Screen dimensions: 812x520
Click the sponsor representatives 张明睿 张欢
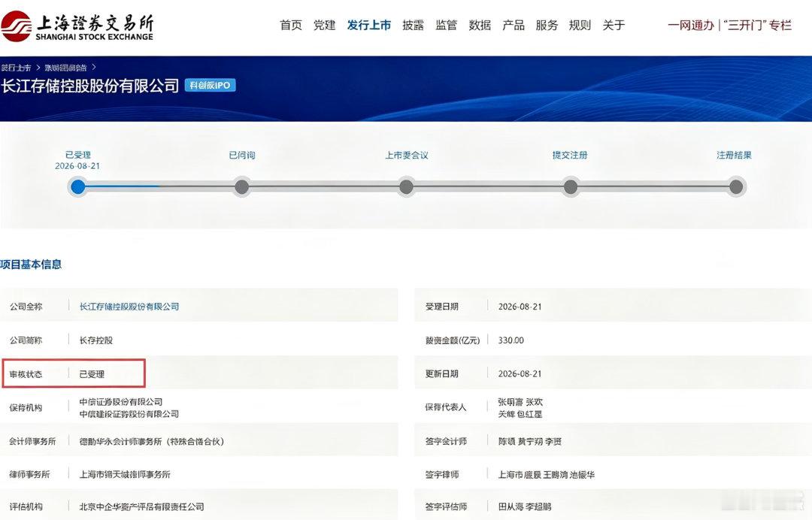[x=520, y=401]
